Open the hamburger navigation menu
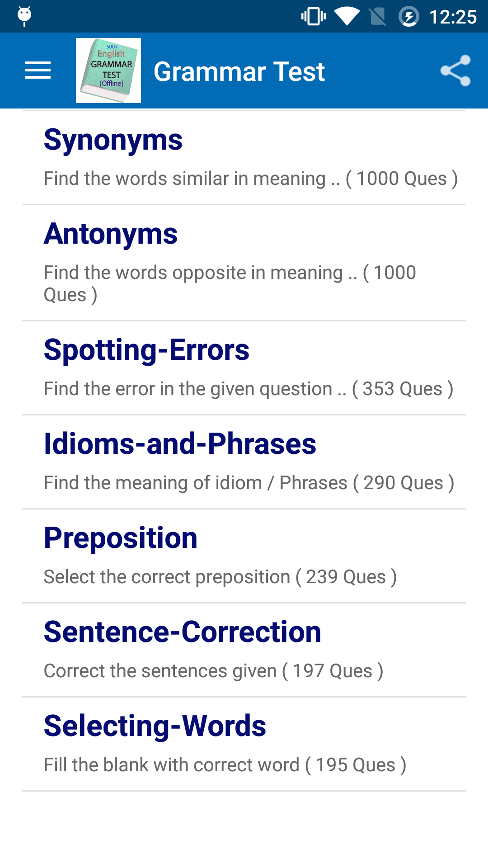Image resolution: width=488 pixels, height=868 pixels. pyautogui.click(x=38, y=71)
